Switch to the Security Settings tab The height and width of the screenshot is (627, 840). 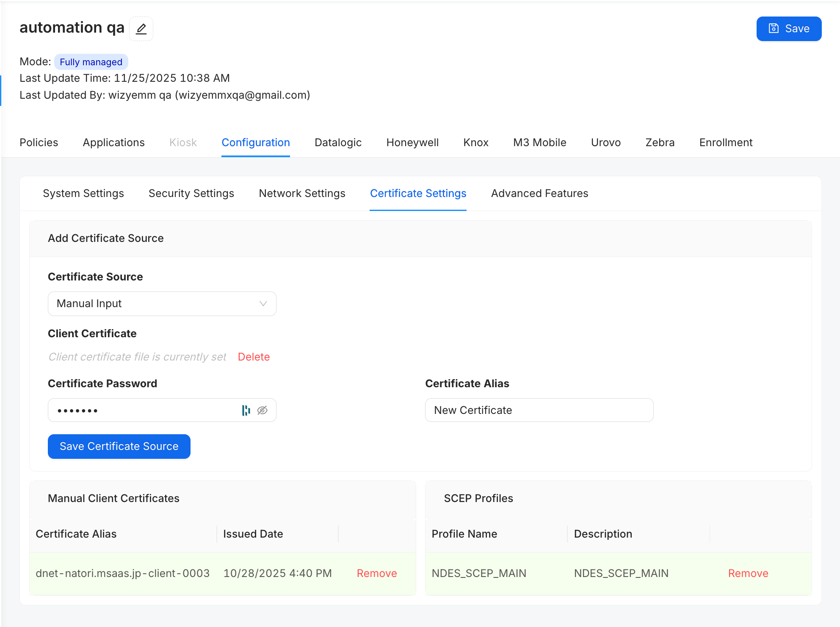click(x=191, y=194)
